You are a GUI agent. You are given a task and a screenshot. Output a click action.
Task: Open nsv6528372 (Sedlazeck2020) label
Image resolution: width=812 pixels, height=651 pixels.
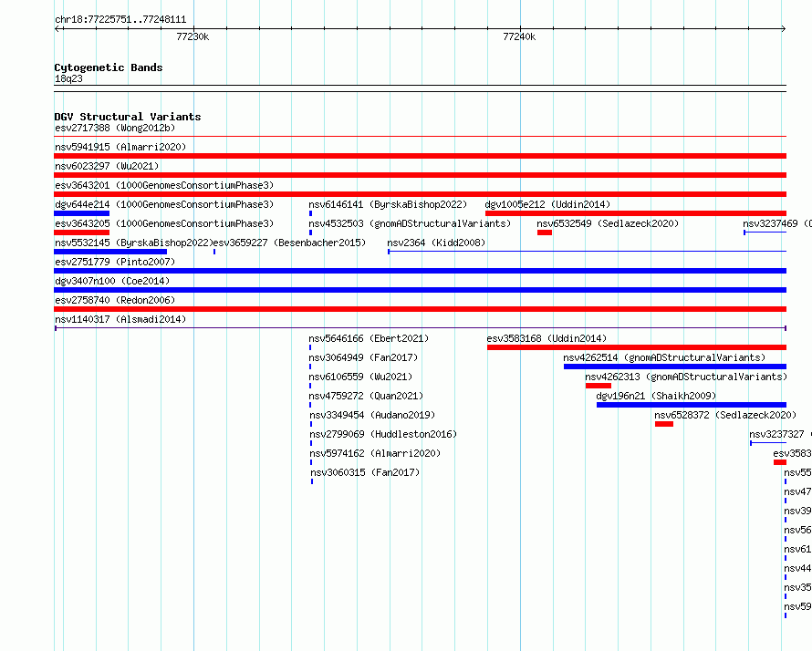(x=725, y=415)
